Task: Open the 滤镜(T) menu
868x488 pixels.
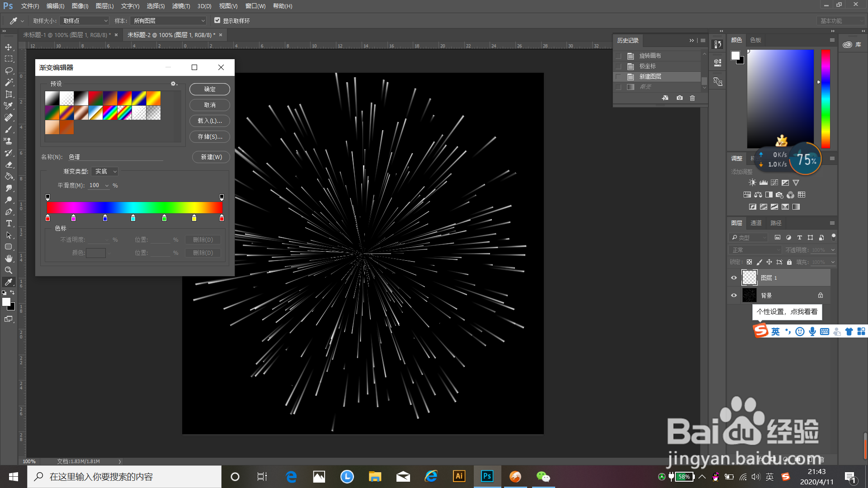Action: [x=181, y=6]
